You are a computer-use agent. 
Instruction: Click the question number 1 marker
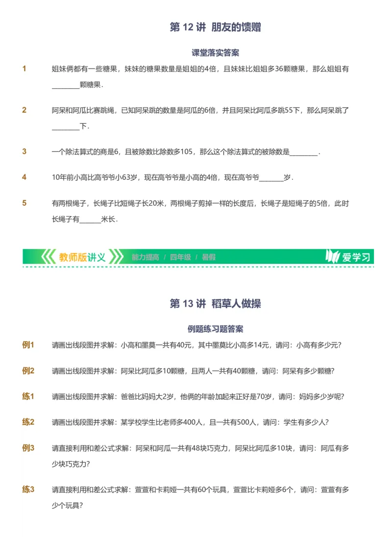(x=24, y=69)
